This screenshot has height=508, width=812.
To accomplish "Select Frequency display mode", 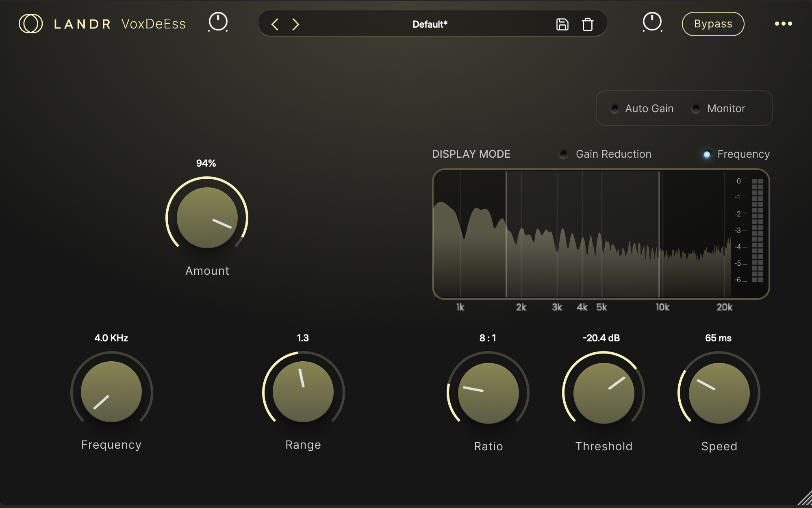I will tap(707, 154).
